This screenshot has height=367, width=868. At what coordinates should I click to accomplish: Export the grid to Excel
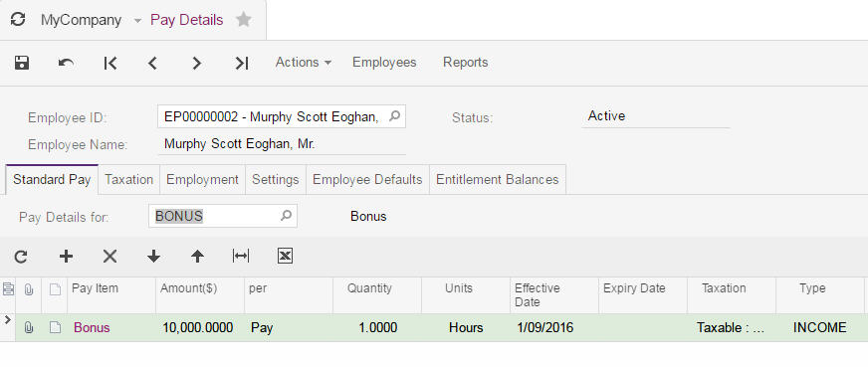[x=285, y=256]
